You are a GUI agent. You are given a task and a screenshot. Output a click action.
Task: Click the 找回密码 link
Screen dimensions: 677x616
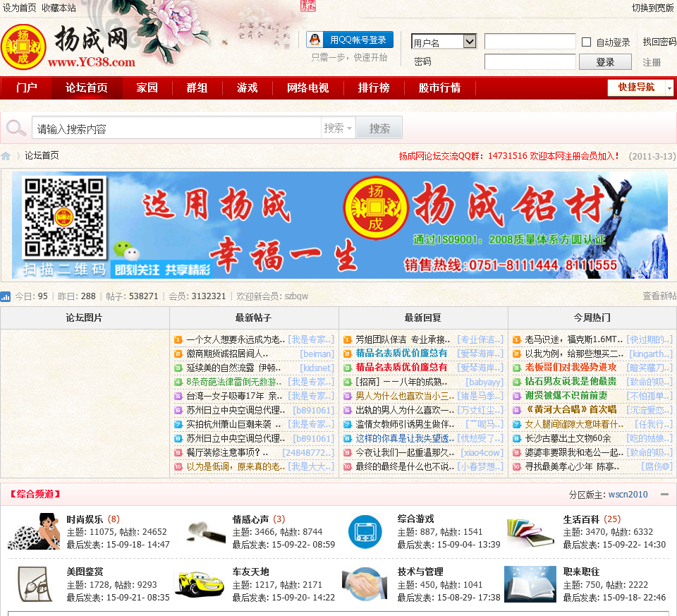coord(659,42)
